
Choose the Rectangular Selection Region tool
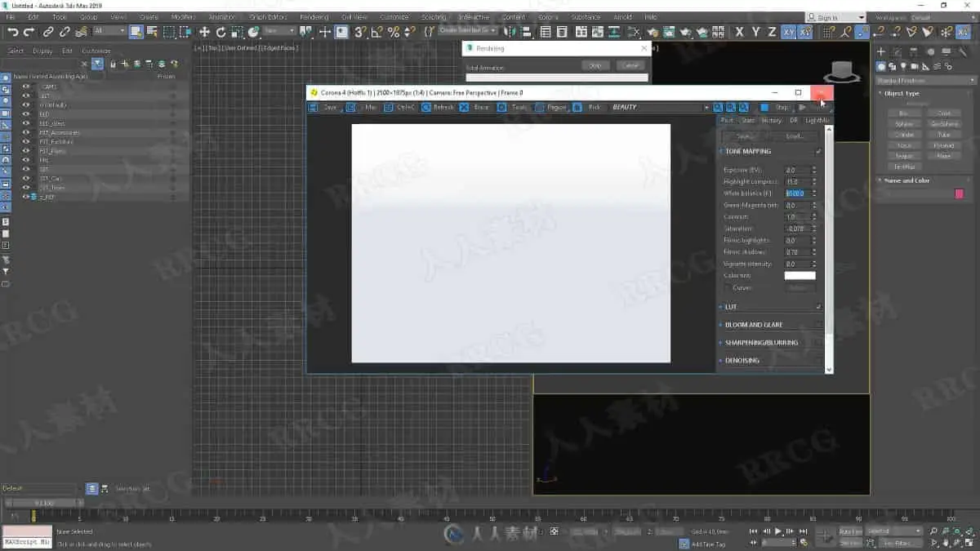[x=168, y=32]
